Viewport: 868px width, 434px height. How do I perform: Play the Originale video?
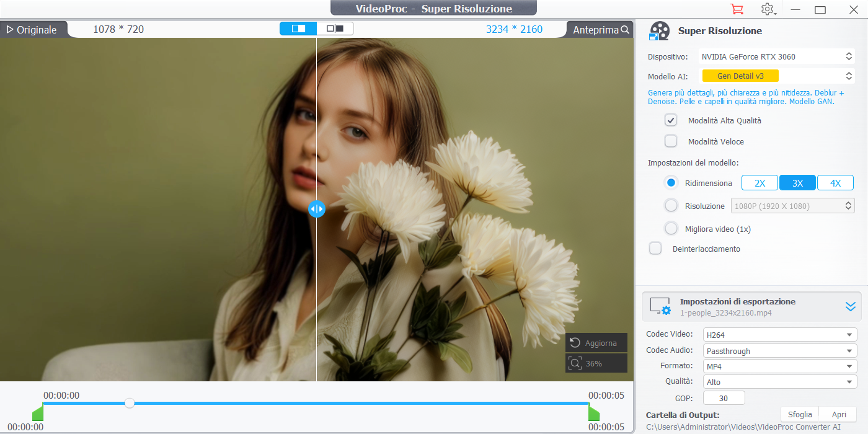(x=10, y=30)
